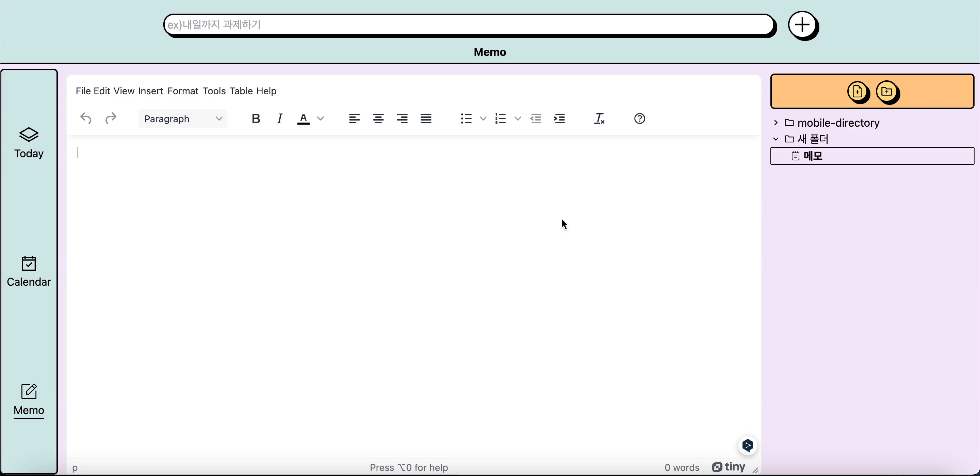Click the new memo file icon
The image size is (980, 476).
click(857, 92)
